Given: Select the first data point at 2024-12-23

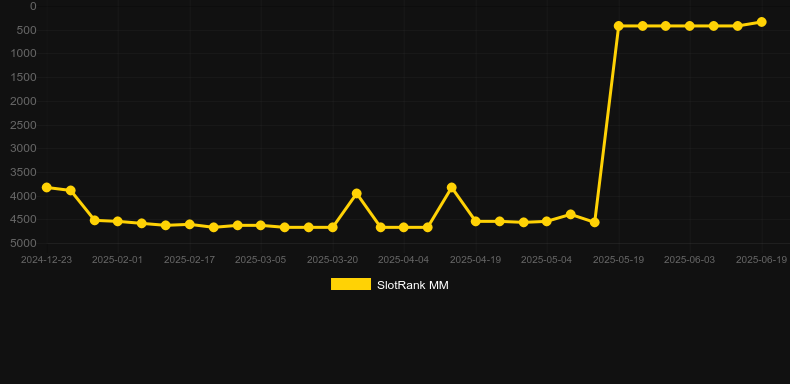Looking at the screenshot, I should click(x=47, y=187).
